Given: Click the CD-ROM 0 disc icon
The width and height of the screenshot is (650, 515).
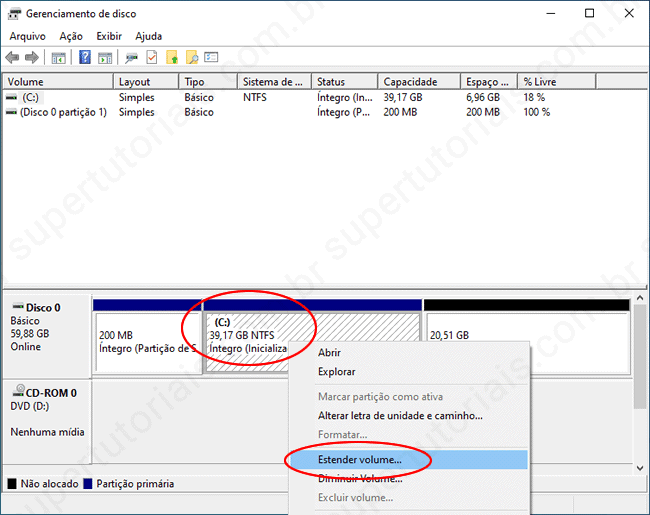Looking at the screenshot, I should [x=19, y=390].
